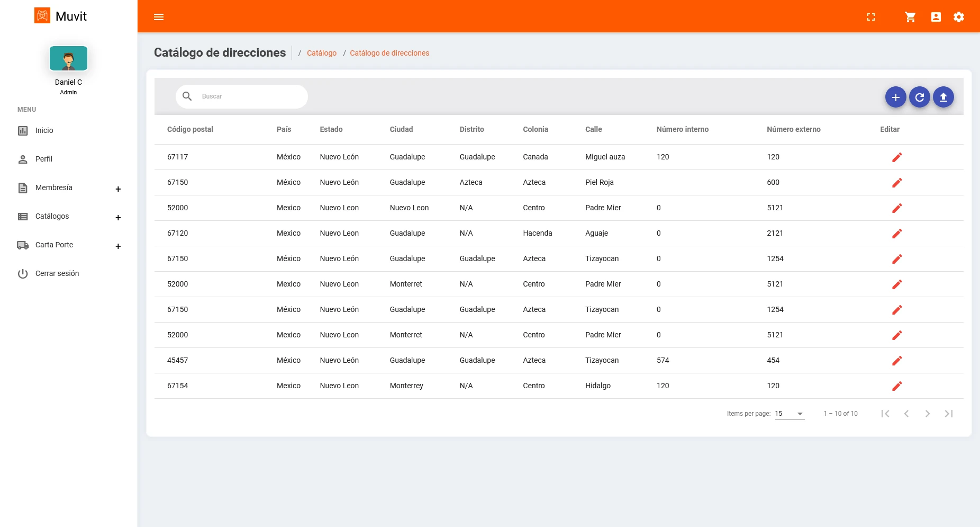Click the Colonia column header
The width and height of the screenshot is (980, 527).
pyautogui.click(x=536, y=129)
